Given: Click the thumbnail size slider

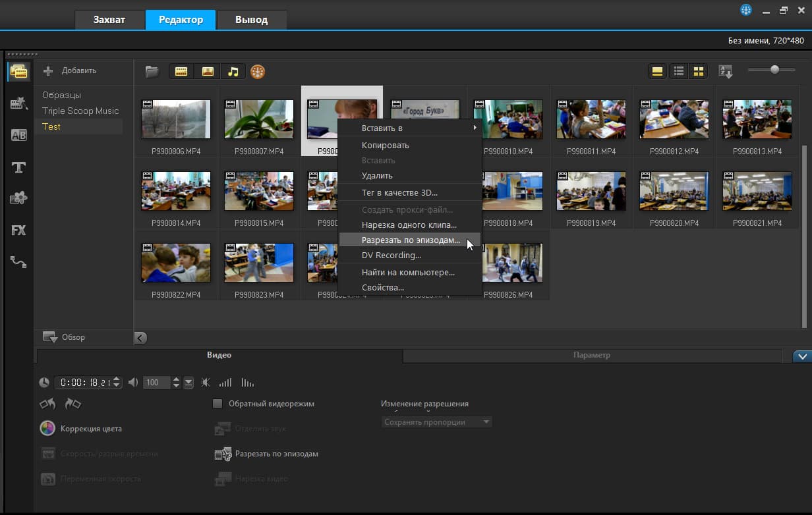Looking at the screenshot, I should click(774, 70).
